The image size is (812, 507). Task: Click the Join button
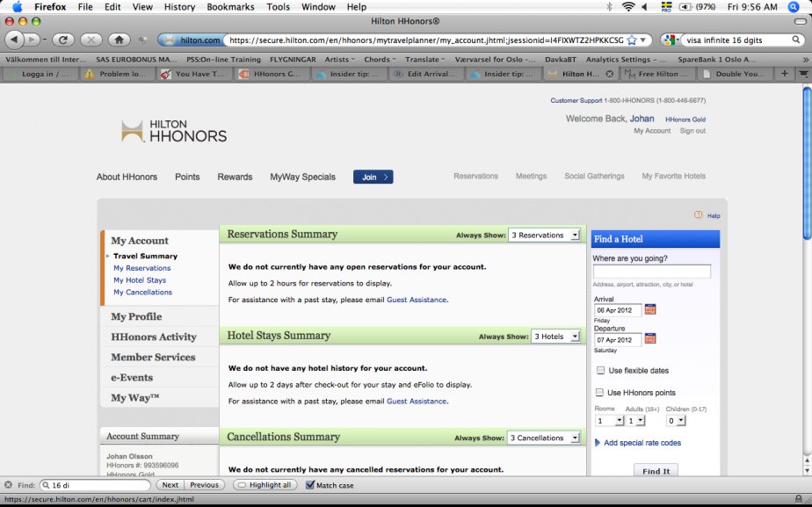pyautogui.click(x=373, y=177)
